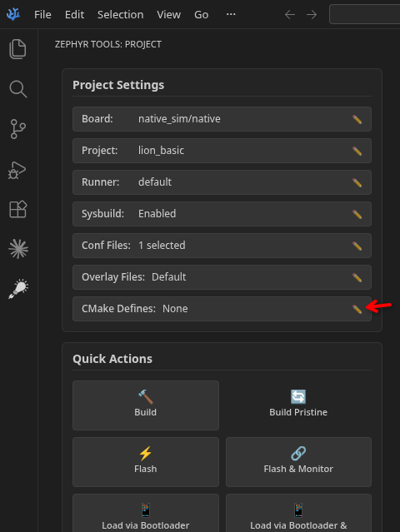Click the Build quick action
The width and height of the screenshot is (400, 532).
[x=146, y=405]
